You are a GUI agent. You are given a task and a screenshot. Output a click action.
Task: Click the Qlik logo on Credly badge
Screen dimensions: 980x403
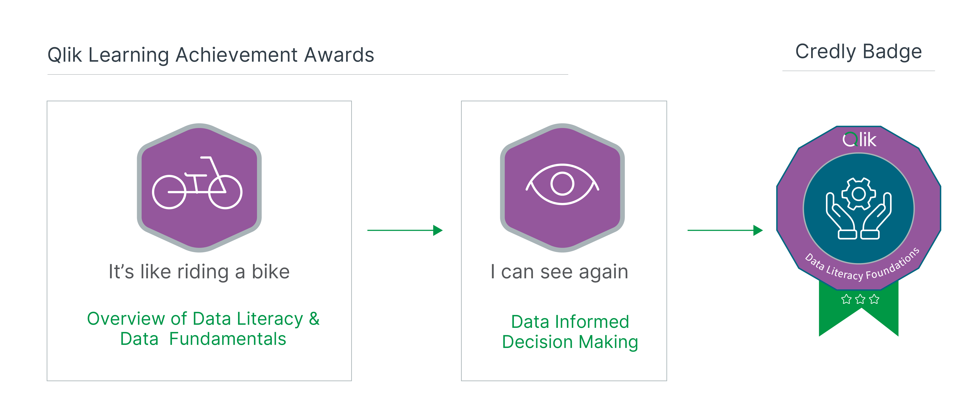859,140
